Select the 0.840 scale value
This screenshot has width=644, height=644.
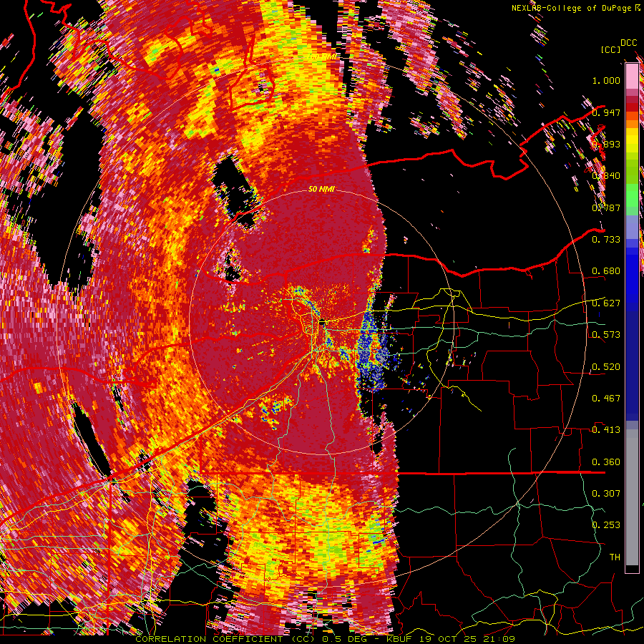(x=606, y=176)
